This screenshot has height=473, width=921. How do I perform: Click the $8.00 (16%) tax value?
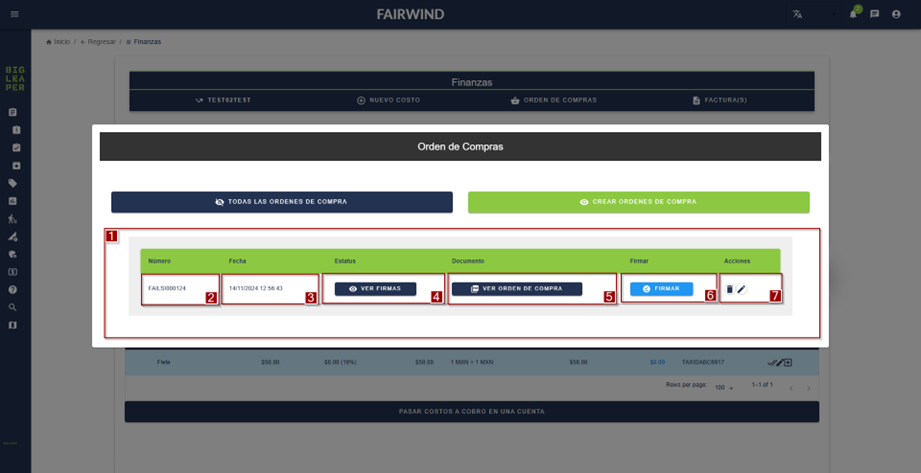340,363
